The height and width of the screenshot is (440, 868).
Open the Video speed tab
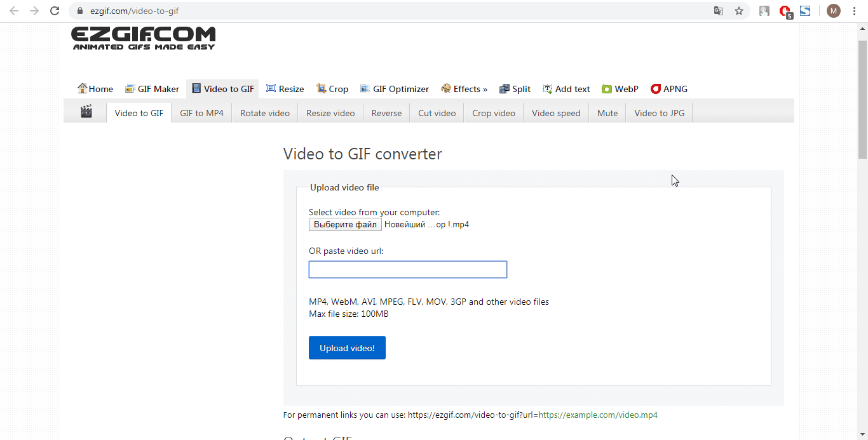tap(556, 113)
